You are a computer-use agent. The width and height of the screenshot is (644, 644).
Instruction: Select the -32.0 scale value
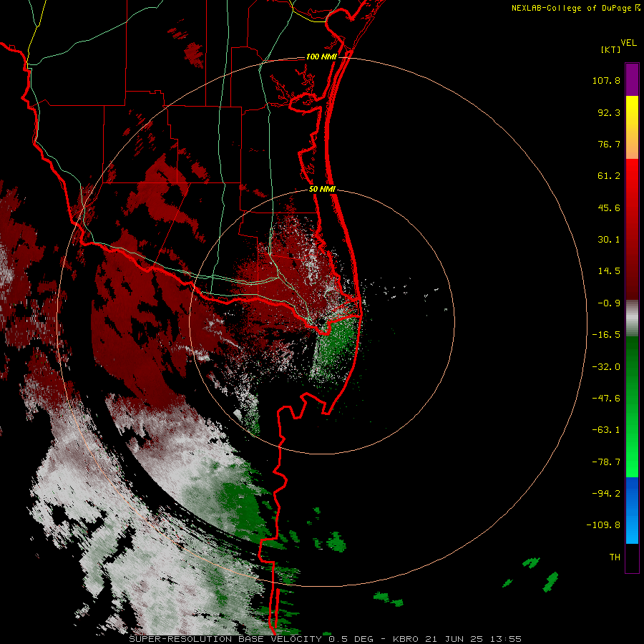(x=606, y=367)
